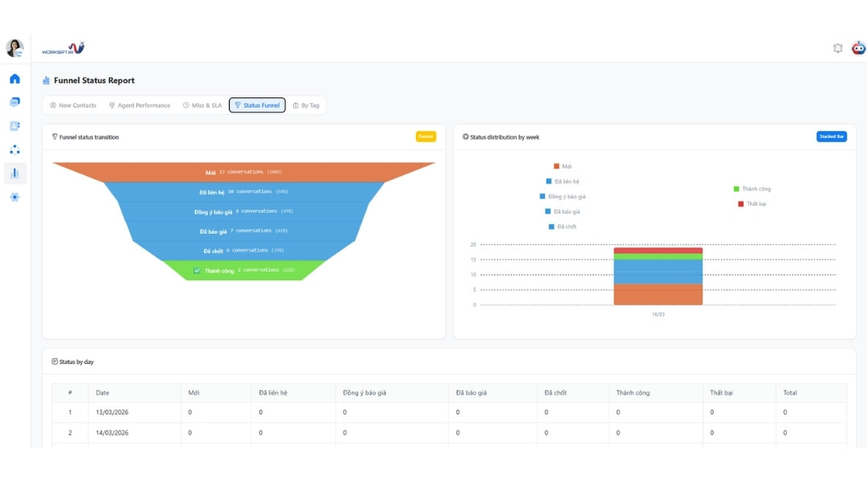This screenshot has width=868, height=482.
Task: Click the yellow Funnel badge button
Action: (426, 137)
